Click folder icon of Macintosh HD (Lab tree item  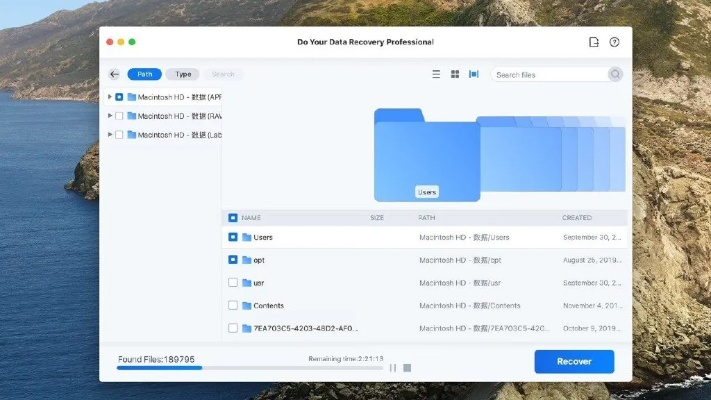pos(131,135)
